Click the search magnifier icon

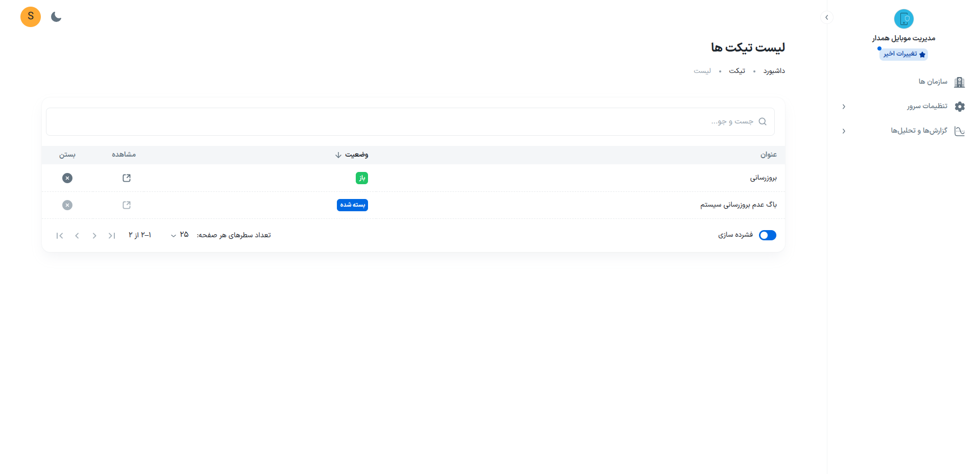click(x=763, y=121)
